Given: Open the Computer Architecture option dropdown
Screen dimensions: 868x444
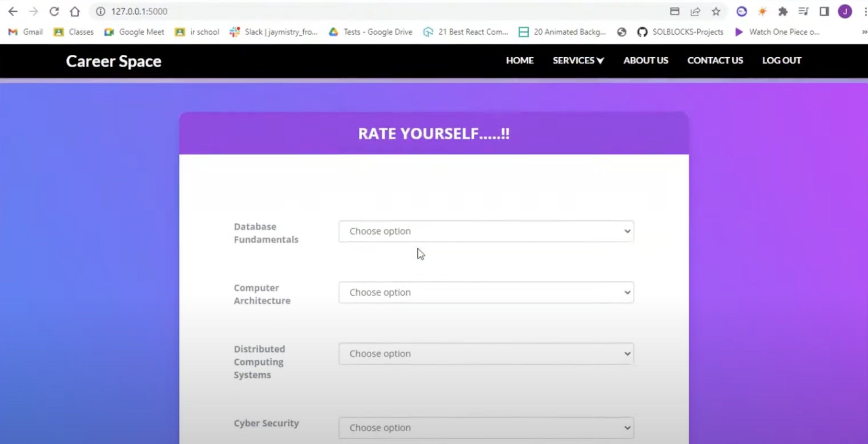Looking at the screenshot, I should (x=486, y=292).
